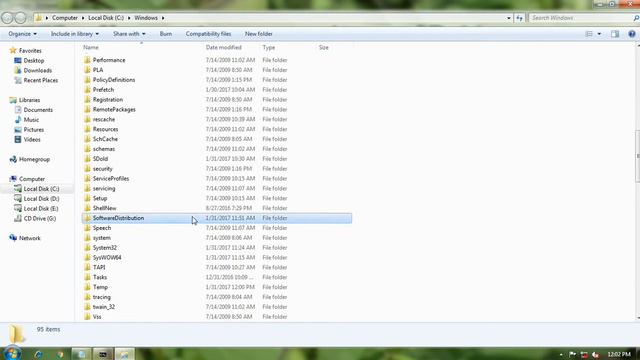Screen dimensions: 640x360
Task: Sort by Date modified column header
Action: coord(224,47)
